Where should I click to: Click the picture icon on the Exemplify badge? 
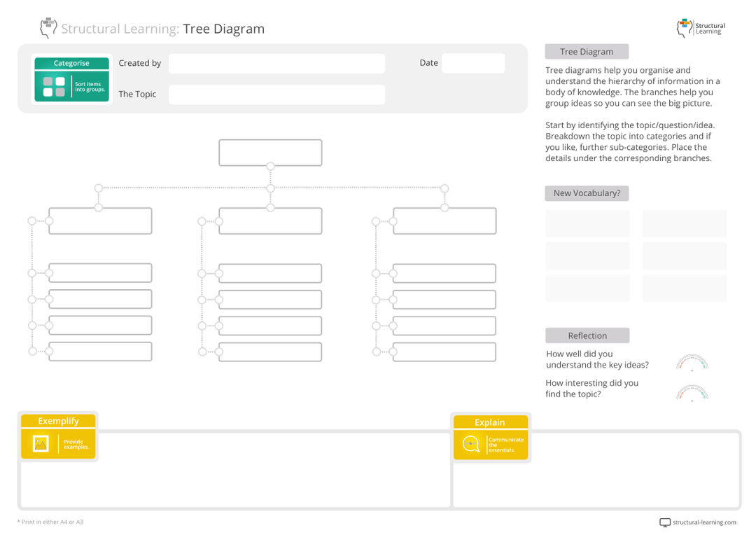pyautogui.click(x=40, y=443)
